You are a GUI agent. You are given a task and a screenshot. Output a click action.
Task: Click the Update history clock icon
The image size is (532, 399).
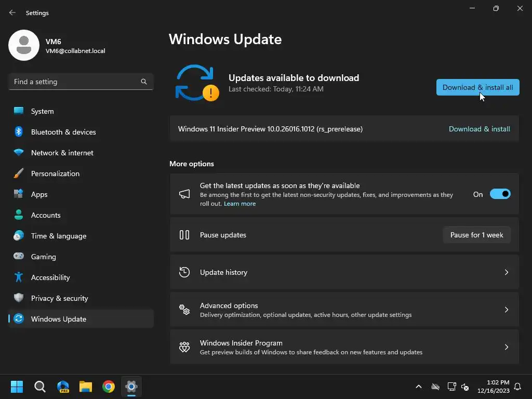click(184, 272)
